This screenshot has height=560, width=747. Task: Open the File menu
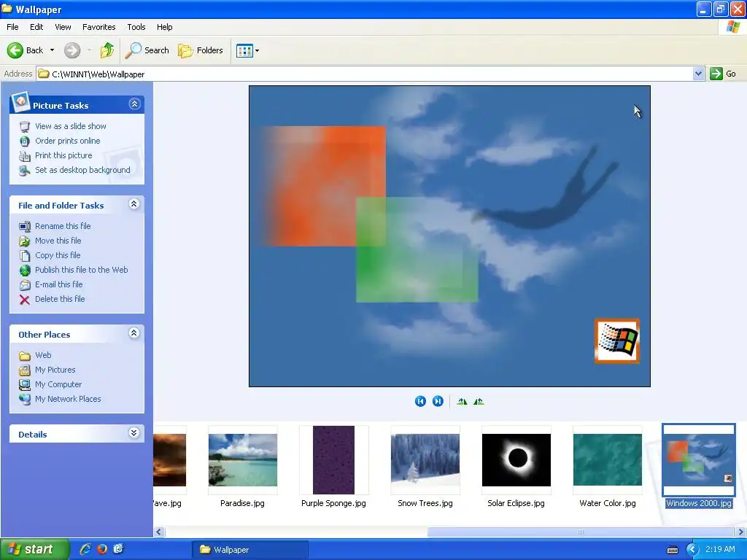[13, 27]
